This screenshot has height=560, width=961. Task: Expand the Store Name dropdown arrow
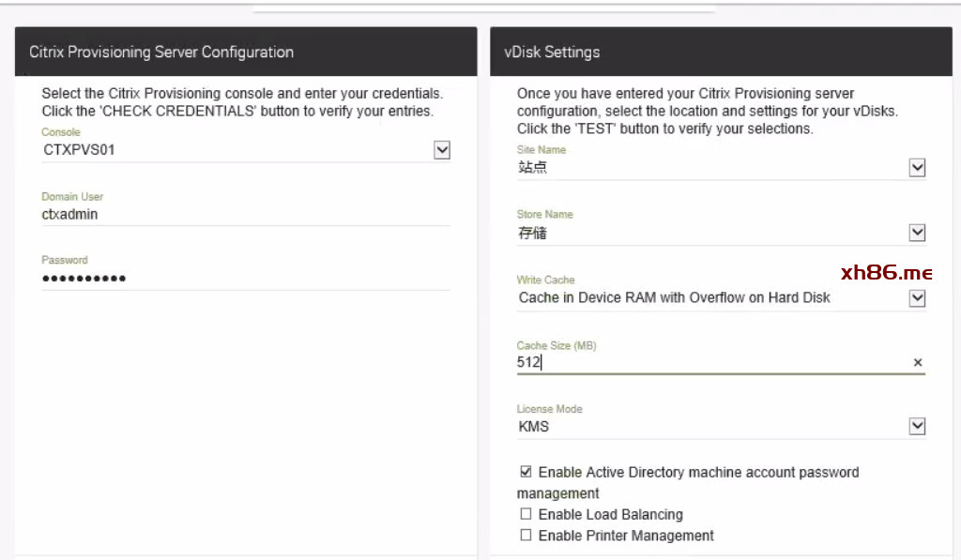tap(917, 233)
